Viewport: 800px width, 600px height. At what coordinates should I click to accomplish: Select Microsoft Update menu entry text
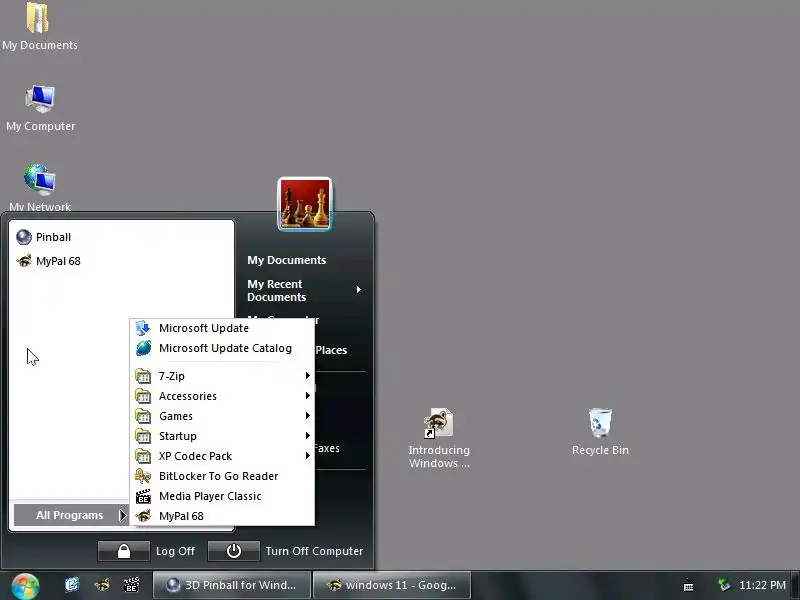[x=204, y=328]
